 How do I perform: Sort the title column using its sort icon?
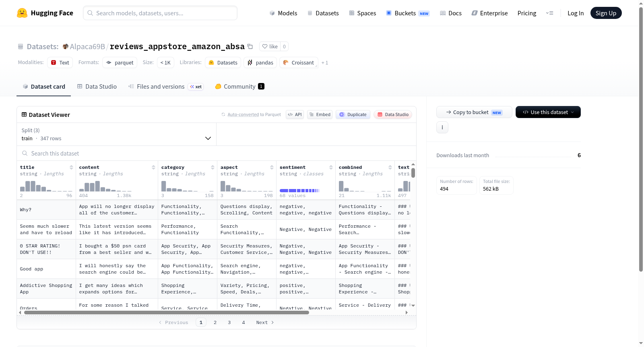click(71, 167)
